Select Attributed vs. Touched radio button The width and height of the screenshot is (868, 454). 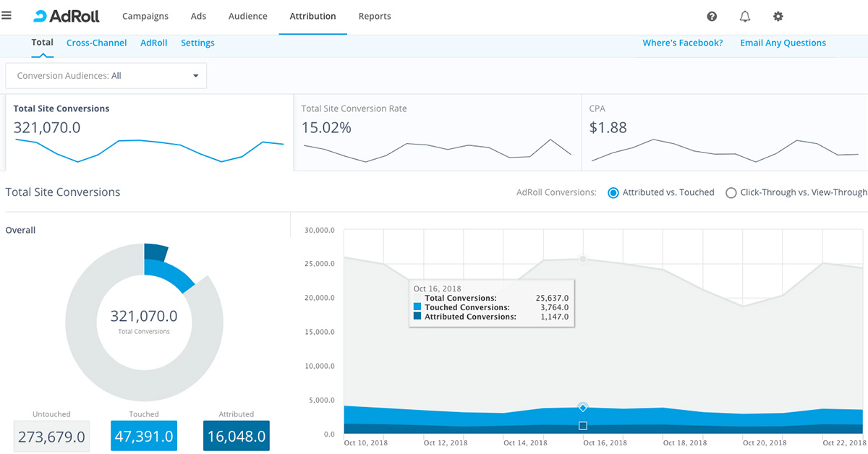[x=613, y=193]
